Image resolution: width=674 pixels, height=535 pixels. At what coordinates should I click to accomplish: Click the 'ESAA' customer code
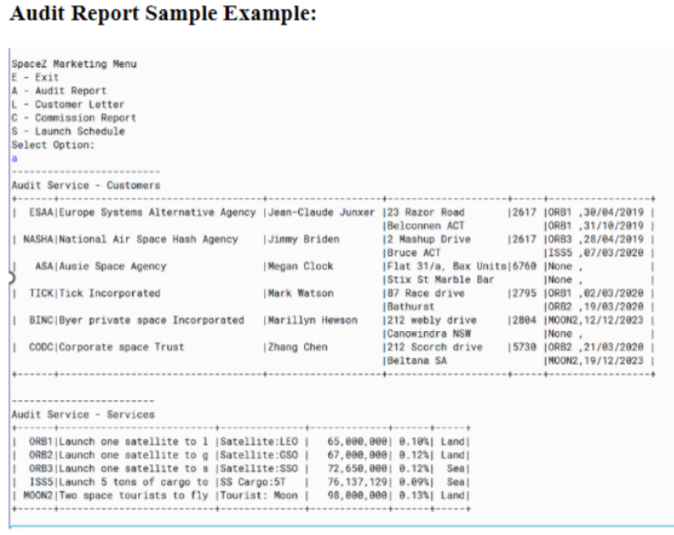pyautogui.click(x=41, y=212)
